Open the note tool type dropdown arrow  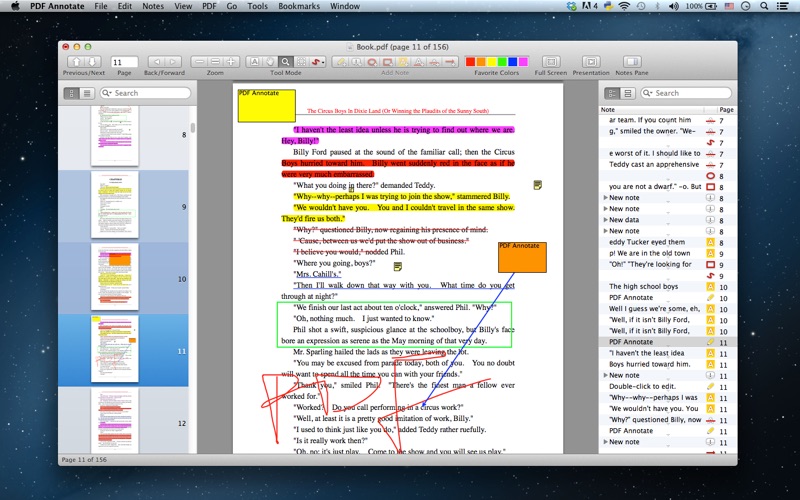click(323, 62)
